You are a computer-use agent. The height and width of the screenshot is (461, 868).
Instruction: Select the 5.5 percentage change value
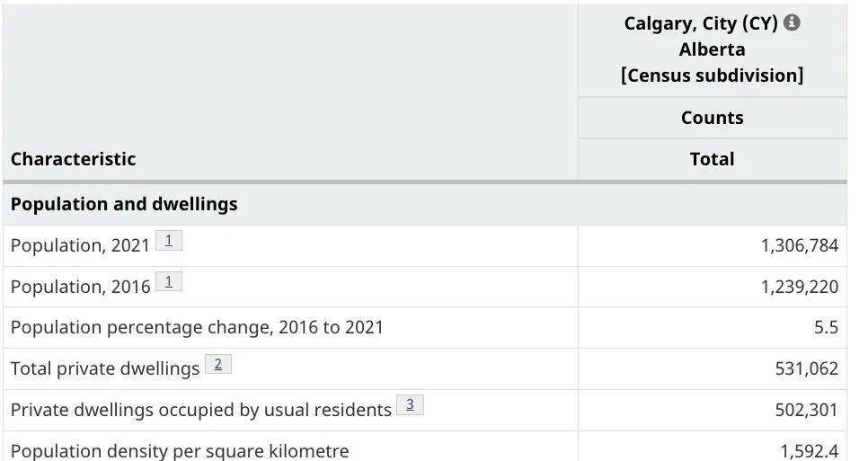826,328
